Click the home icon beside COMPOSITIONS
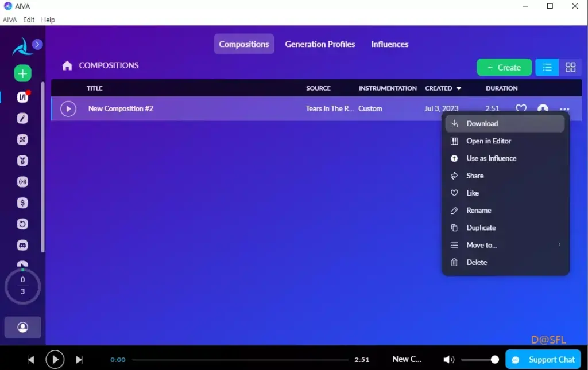Screen dimensions: 588x370 (x=67, y=65)
